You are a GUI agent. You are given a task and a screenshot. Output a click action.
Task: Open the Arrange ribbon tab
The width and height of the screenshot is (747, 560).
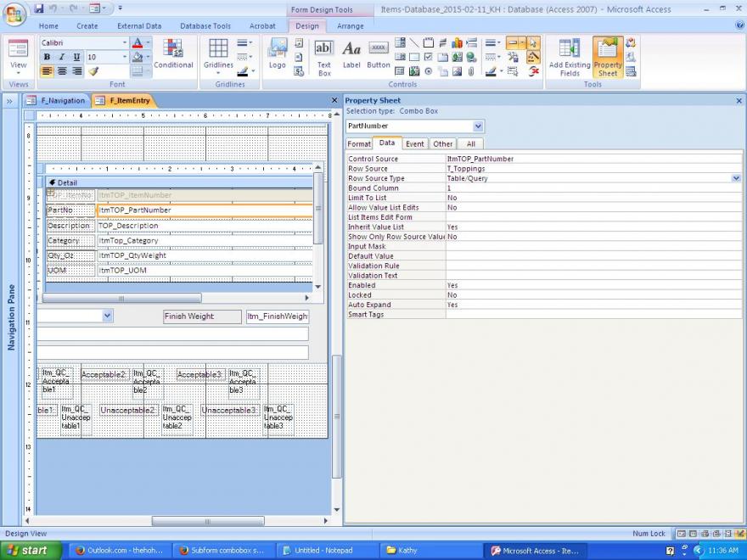point(350,26)
